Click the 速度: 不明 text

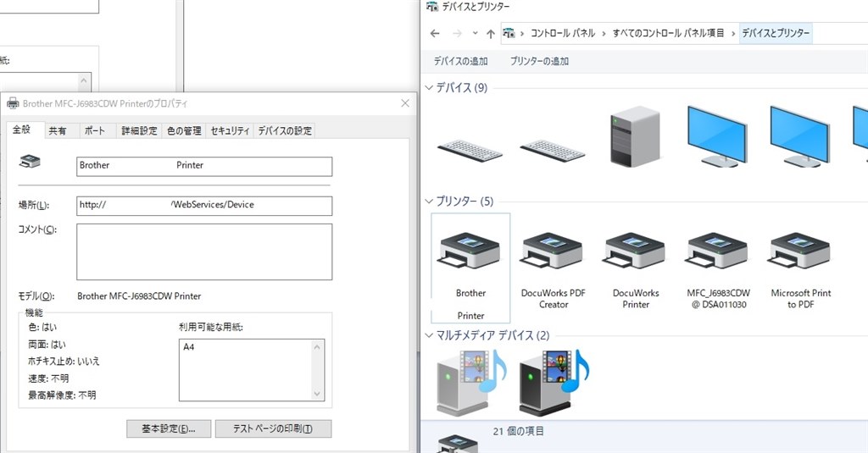48,378
